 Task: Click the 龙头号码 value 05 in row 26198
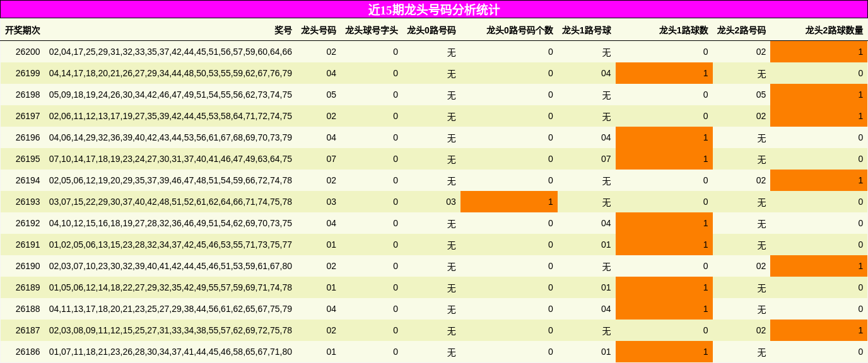click(331, 95)
